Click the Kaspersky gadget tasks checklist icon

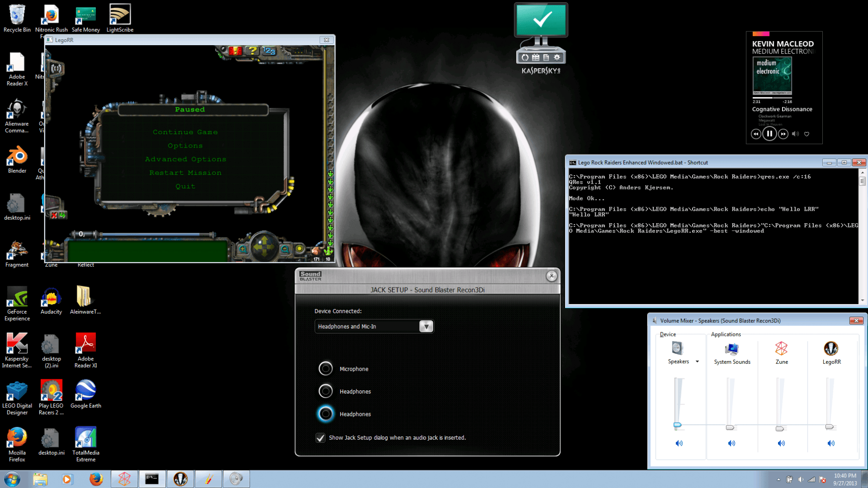[535, 58]
